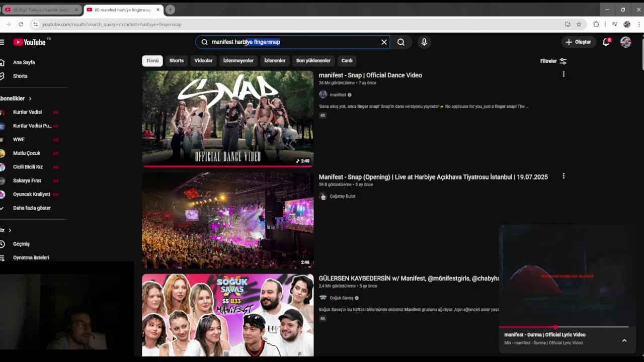Click the SNAP Official Dance Video thumbnail
The height and width of the screenshot is (362, 644).
(228, 119)
